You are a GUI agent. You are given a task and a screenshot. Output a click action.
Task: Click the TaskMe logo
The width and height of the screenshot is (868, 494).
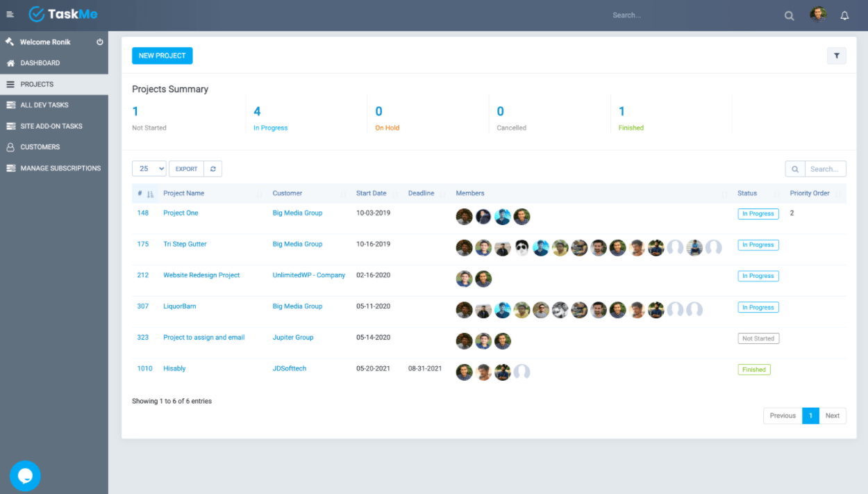63,14
